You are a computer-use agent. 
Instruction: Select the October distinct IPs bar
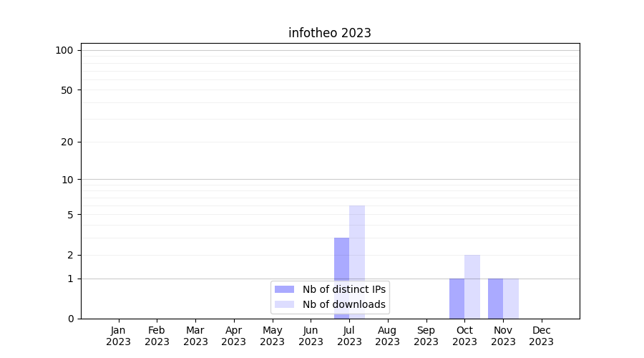tap(457, 299)
